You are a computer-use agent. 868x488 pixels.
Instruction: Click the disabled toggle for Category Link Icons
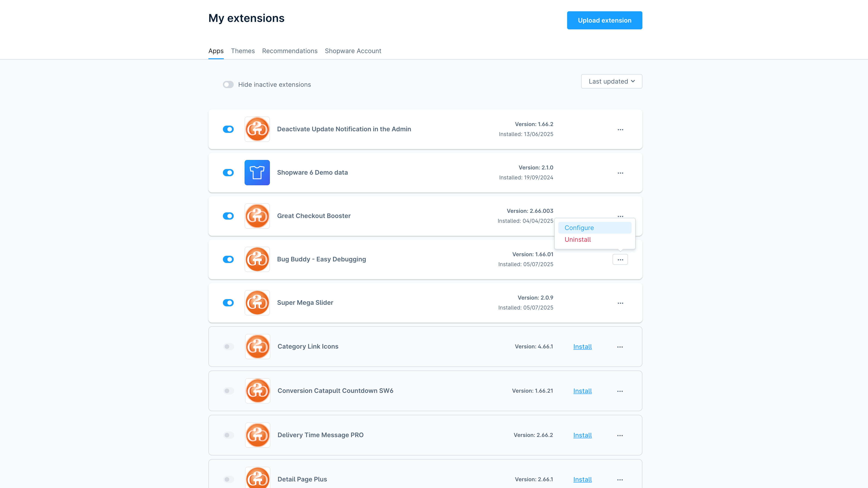tap(229, 347)
